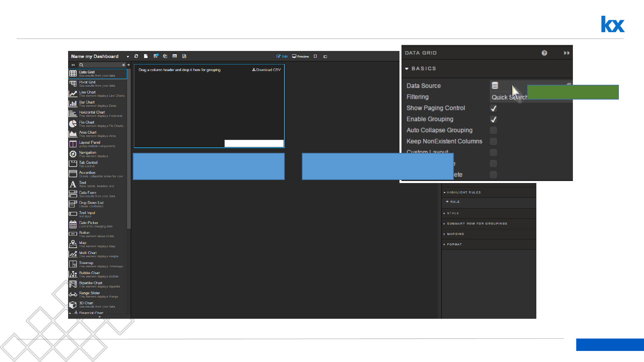Click the save dashboard icon

coord(156,56)
